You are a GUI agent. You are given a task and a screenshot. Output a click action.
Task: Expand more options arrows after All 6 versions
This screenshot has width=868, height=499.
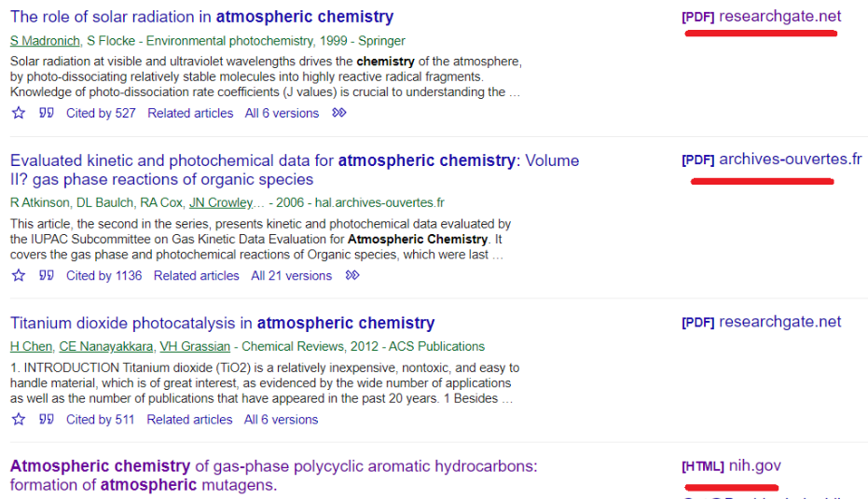click(339, 113)
